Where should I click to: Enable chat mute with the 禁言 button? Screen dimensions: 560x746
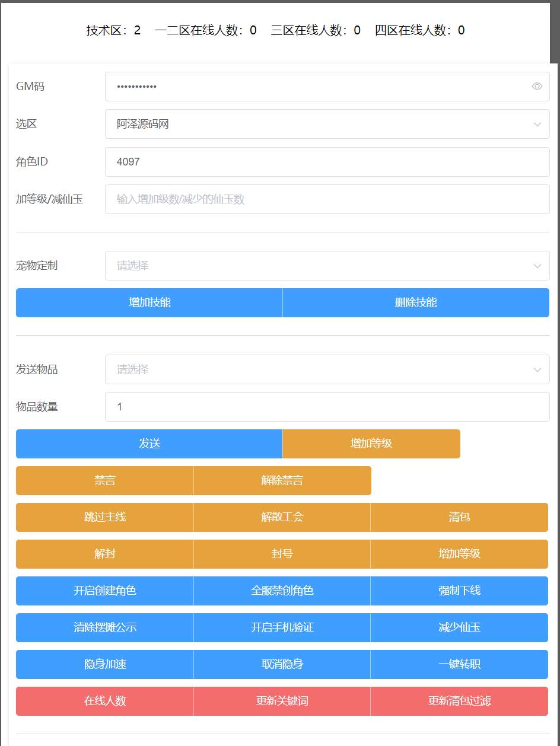(x=104, y=480)
